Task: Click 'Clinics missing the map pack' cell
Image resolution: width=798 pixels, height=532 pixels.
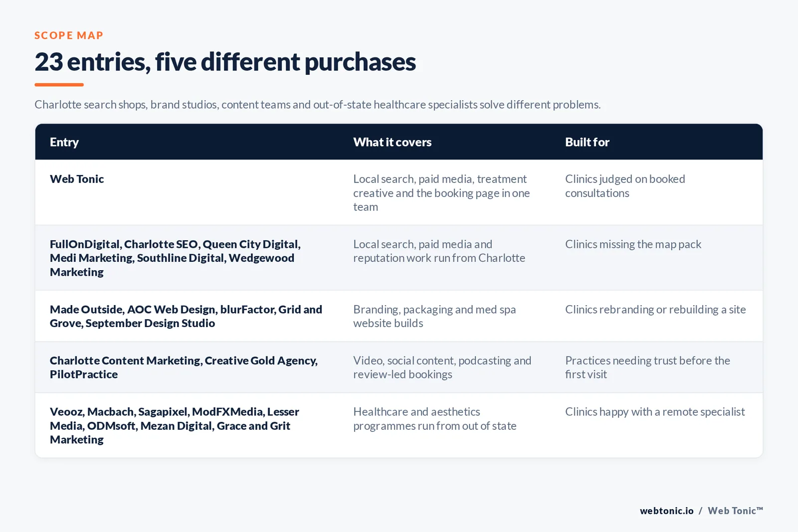Action: [x=633, y=244]
